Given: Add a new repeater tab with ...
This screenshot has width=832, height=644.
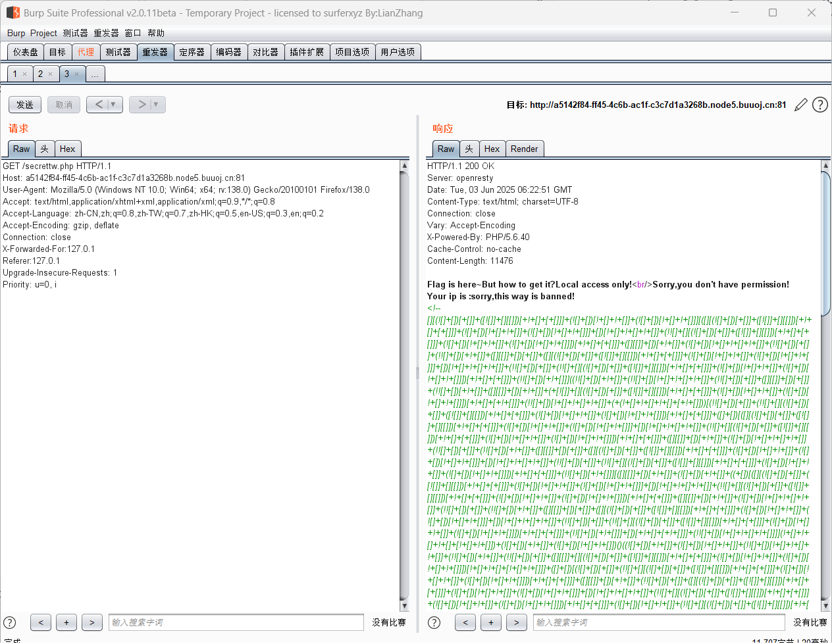Looking at the screenshot, I should point(95,74).
